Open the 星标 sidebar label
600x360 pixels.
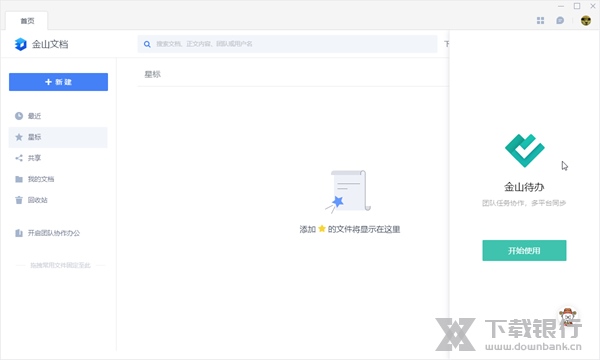(34, 137)
